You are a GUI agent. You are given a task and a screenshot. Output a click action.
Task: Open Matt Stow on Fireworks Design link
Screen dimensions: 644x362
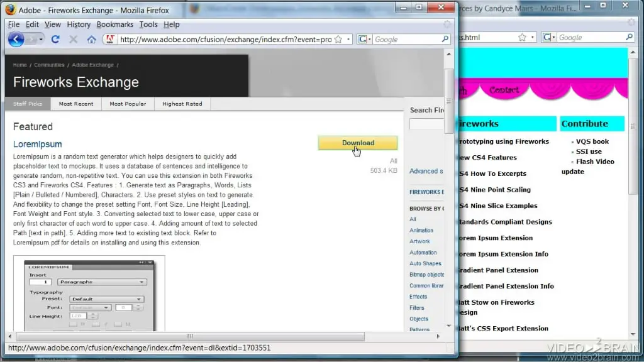497,307
